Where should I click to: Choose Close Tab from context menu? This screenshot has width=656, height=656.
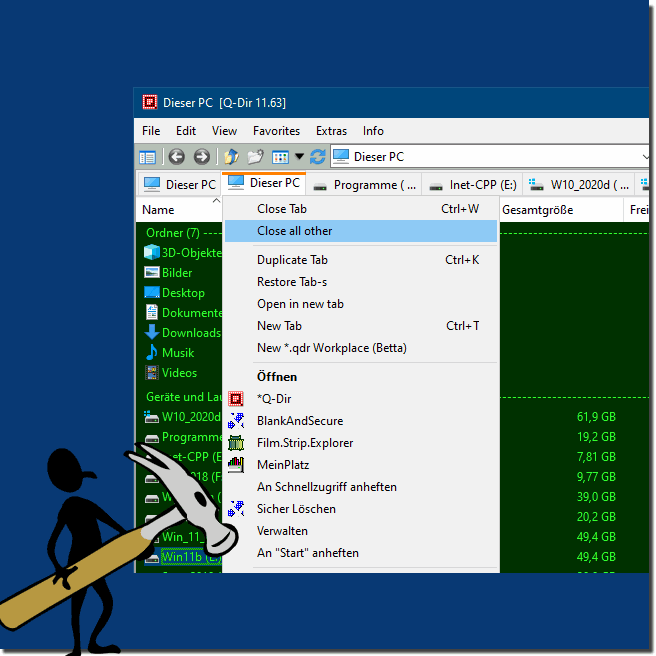[361, 209]
